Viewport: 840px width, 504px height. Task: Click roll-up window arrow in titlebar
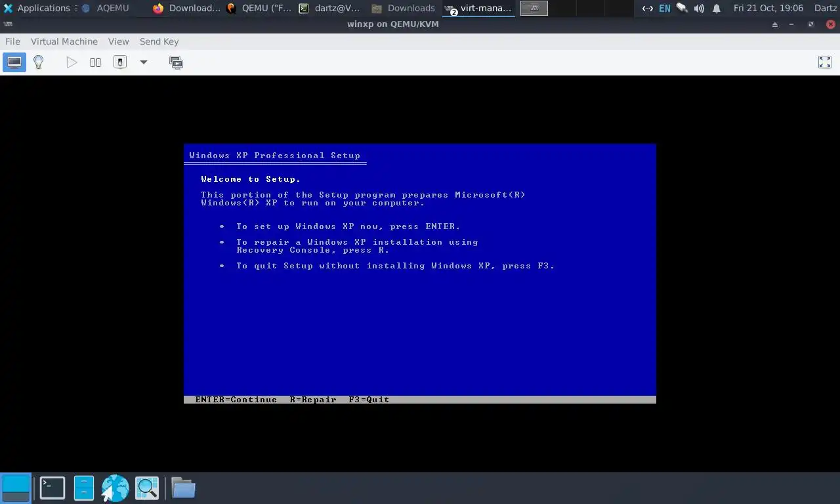[775, 24]
